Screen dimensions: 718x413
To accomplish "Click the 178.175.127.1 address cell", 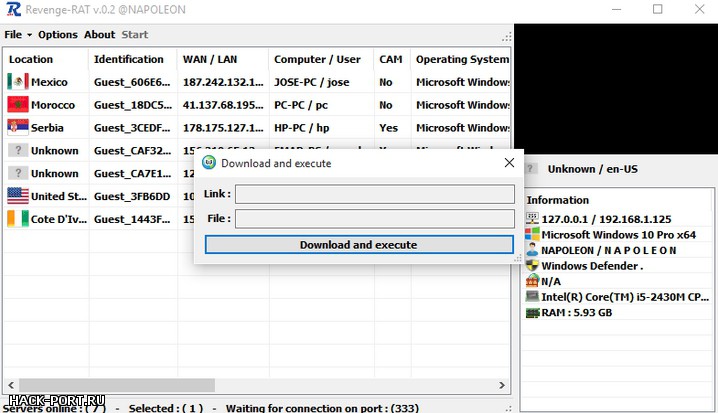I will click(x=223, y=128).
